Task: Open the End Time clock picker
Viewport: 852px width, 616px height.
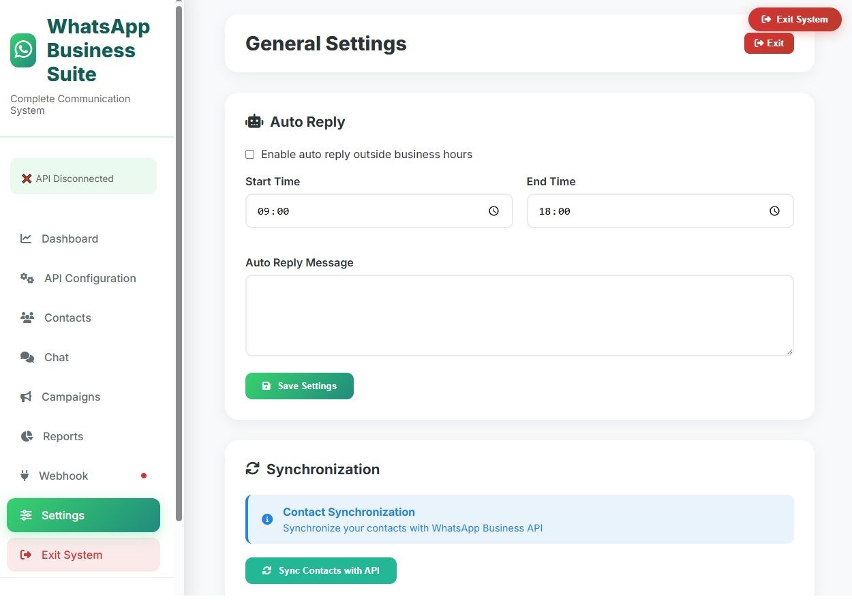Action: tap(775, 211)
